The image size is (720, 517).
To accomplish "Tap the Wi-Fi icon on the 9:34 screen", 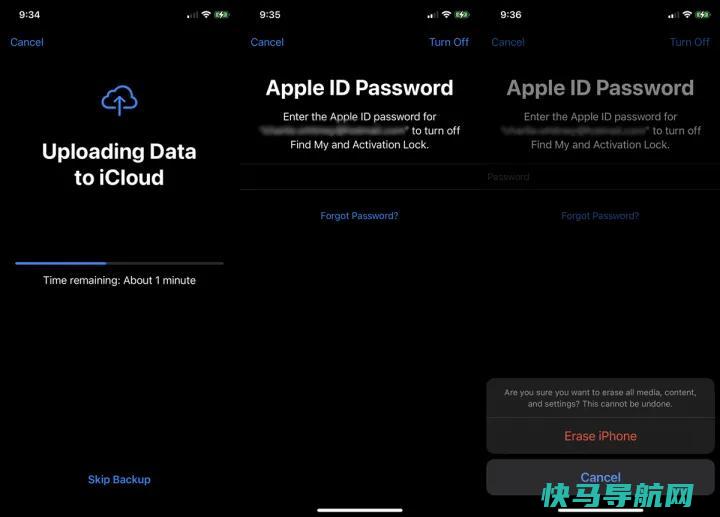I will coord(206,15).
